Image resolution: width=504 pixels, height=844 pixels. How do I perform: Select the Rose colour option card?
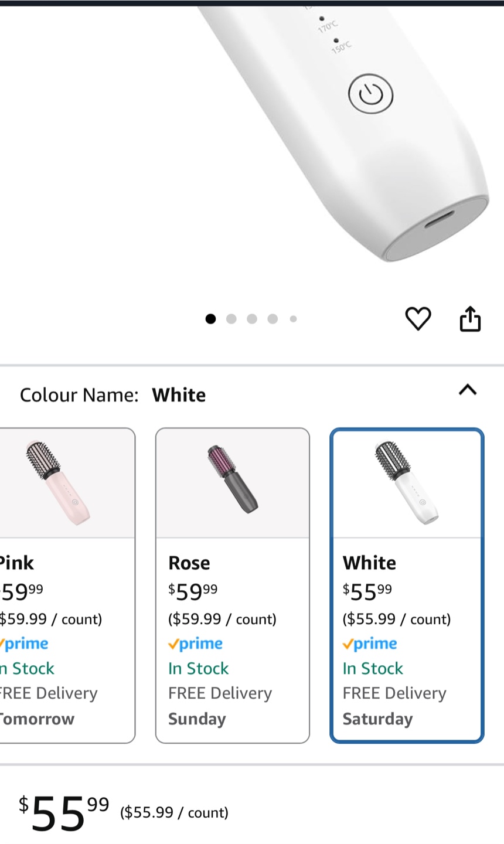pos(232,586)
